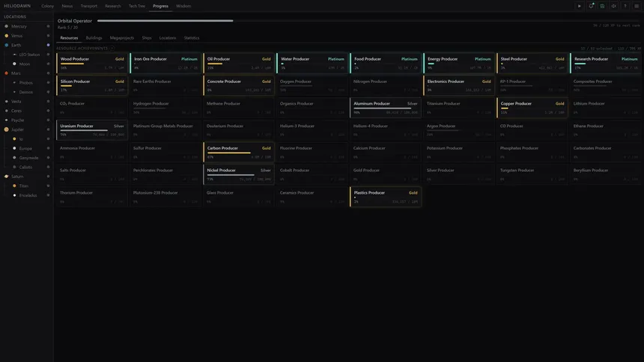The height and width of the screenshot is (362, 644).
Task: Open the Transport menu
Action: coord(88,6)
